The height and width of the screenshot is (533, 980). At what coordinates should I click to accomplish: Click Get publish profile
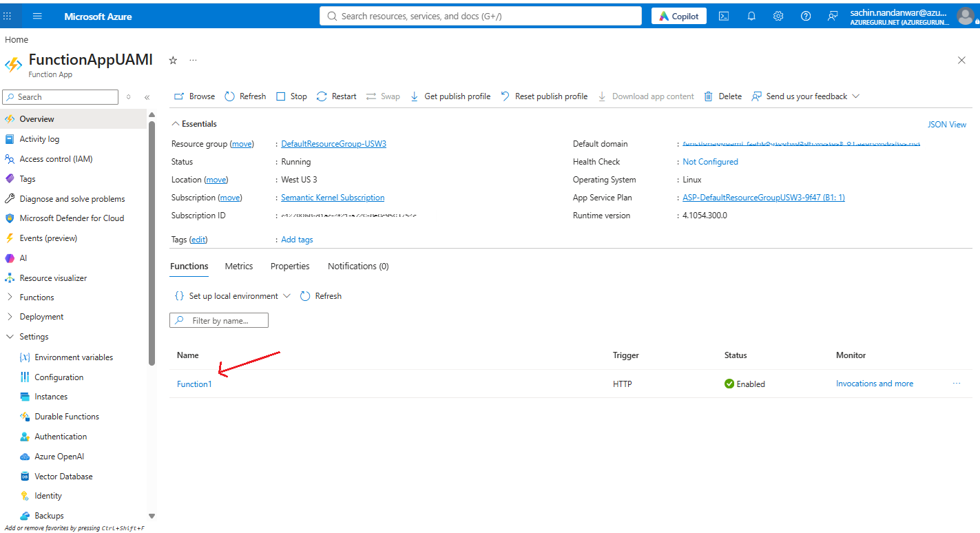click(x=450, y=96)
